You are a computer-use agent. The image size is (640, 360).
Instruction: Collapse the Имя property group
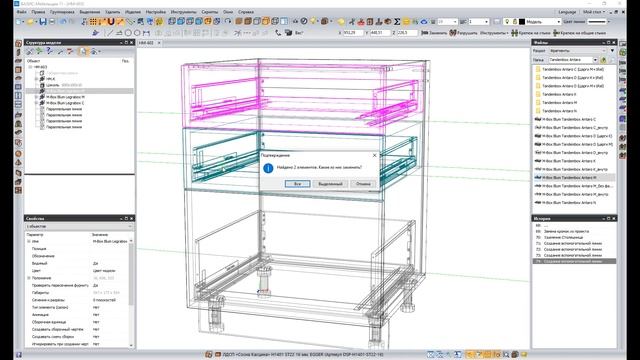(29, 241)
